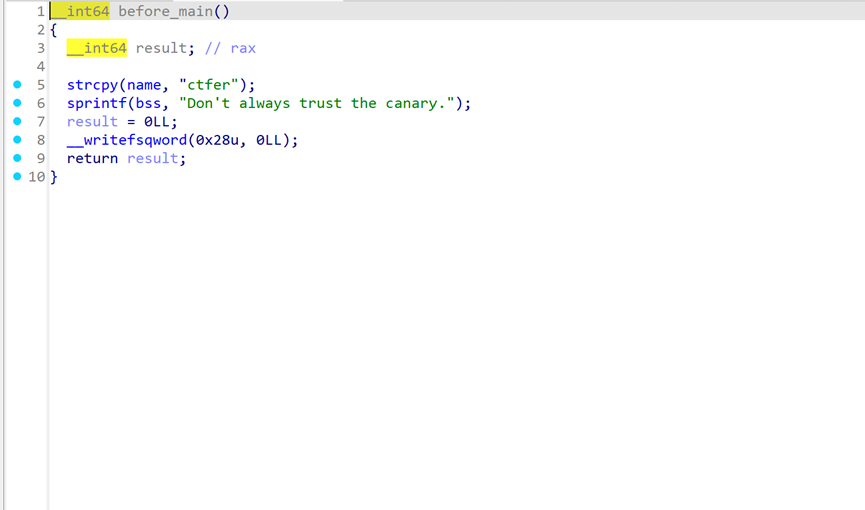
Task: Toggle breakpoint dot on line 7
Action: pyautogui.click(x=17, y=121)
